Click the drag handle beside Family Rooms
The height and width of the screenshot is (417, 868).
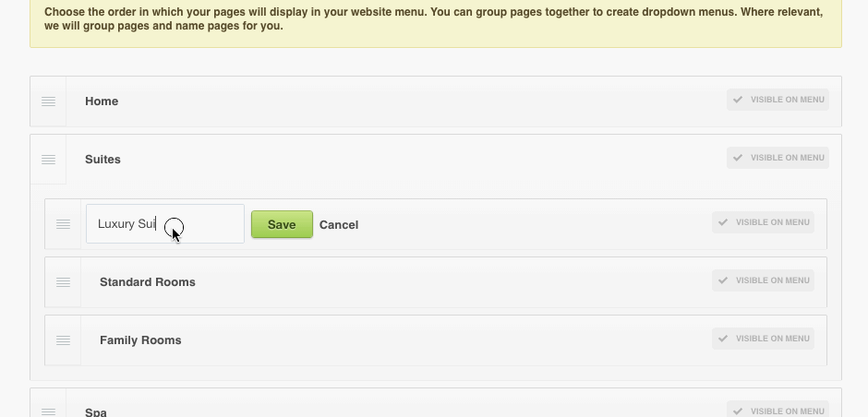tap(63, 340)
